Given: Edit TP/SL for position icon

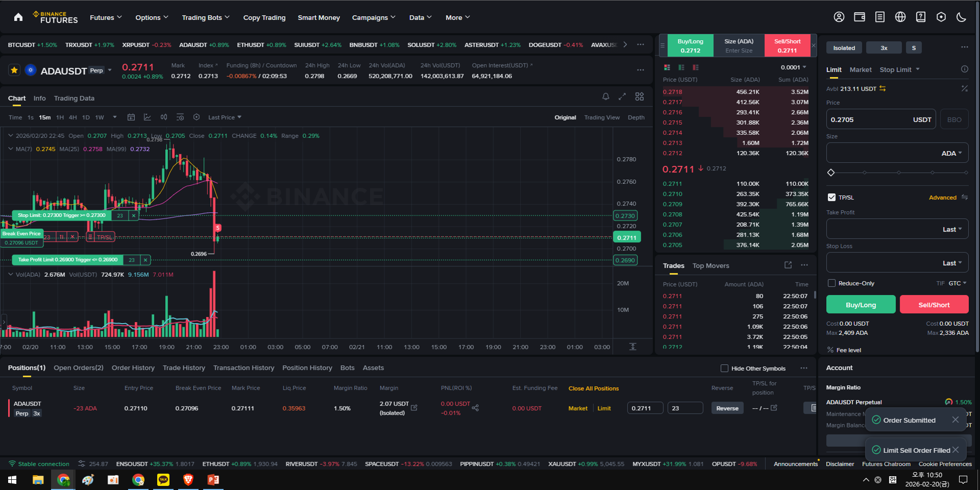Looking at the screenshot, I should [x=774, y=408].
